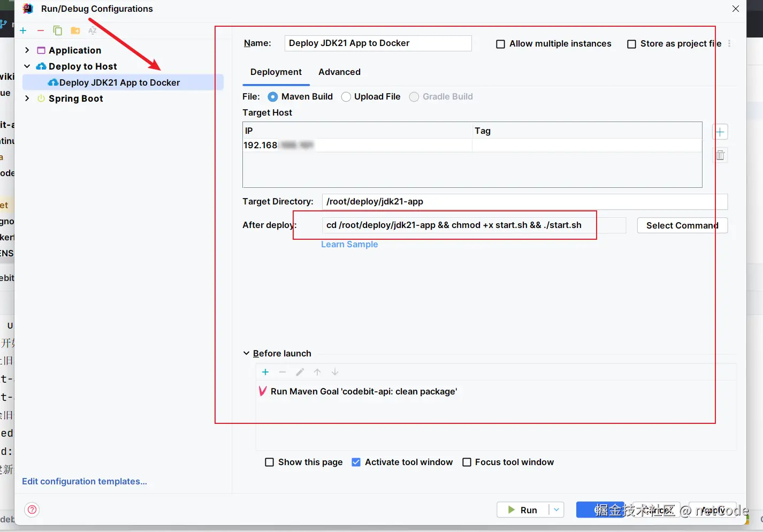Edit the before launch task
The image size is (763, 532).
300,372
